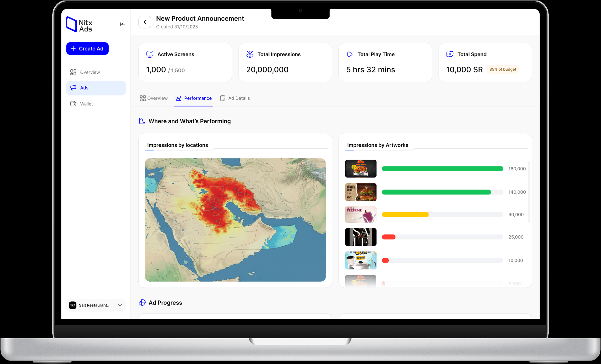Click the Where and What's Performing icon
601x364 pixels.
pyautogui.click(x=142, y=121)
